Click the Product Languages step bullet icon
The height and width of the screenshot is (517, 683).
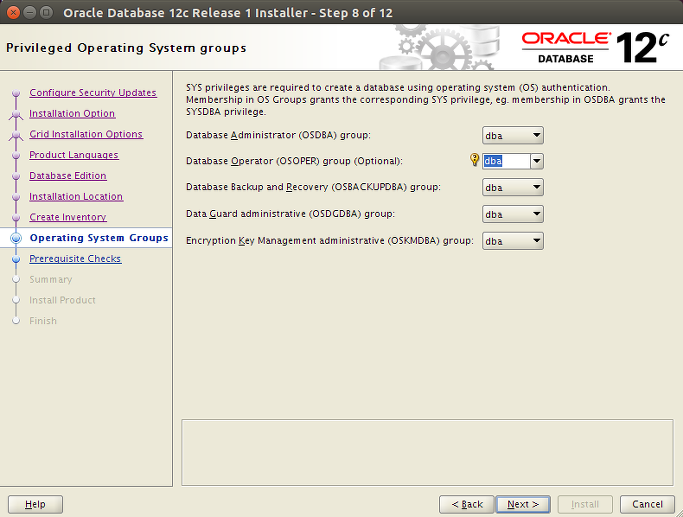(x=16, y=155)
